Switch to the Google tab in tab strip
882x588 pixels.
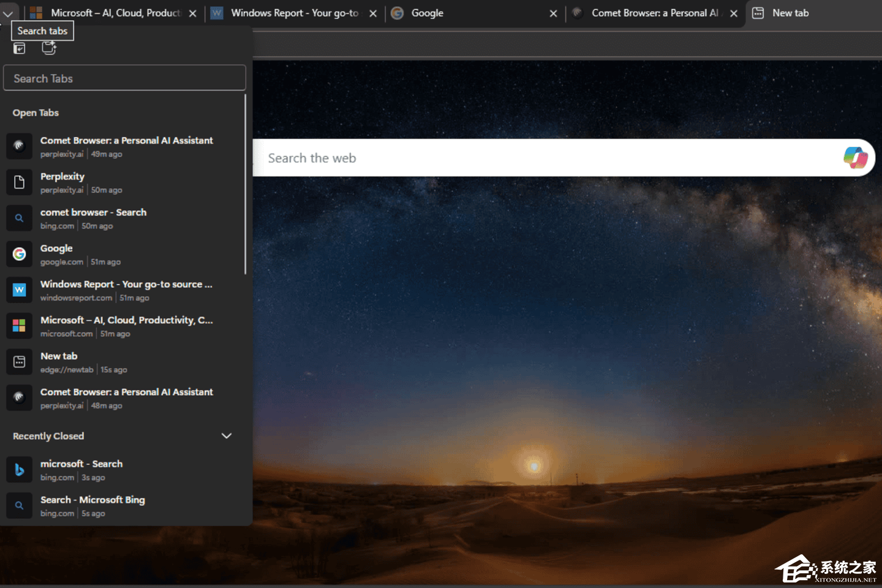[466, 13]
